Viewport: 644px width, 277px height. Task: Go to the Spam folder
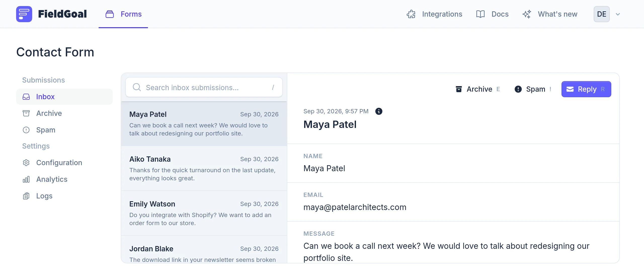point(64,130)
